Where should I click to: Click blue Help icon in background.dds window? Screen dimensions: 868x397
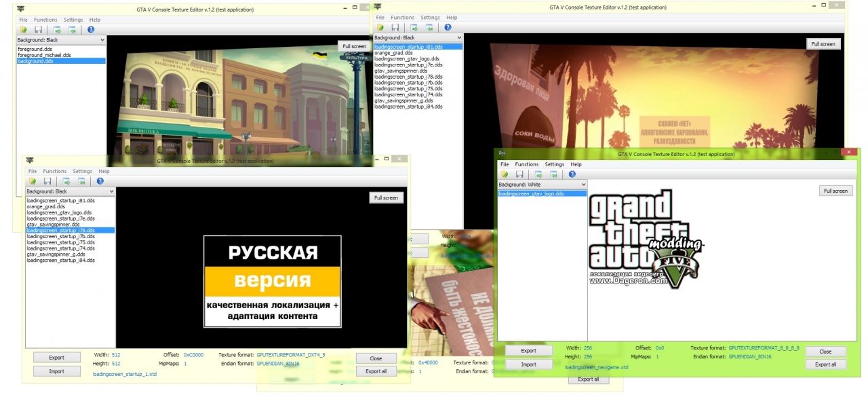tap(91, 30)
